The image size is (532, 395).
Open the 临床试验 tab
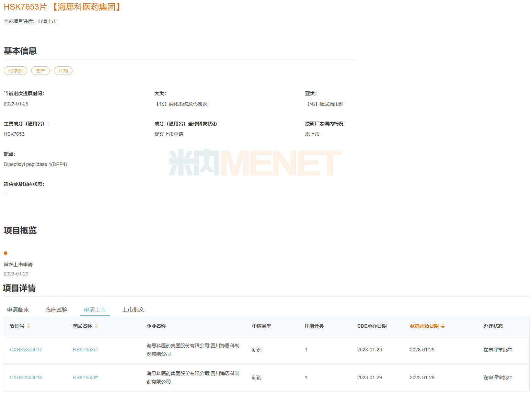tap(56, 309)
